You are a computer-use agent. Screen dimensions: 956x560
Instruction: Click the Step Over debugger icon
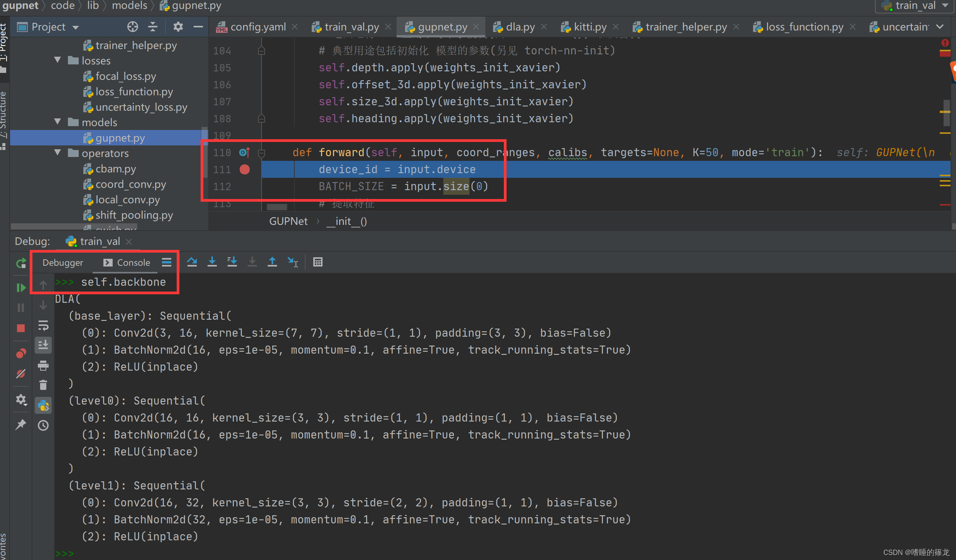(x=192, y=262)
